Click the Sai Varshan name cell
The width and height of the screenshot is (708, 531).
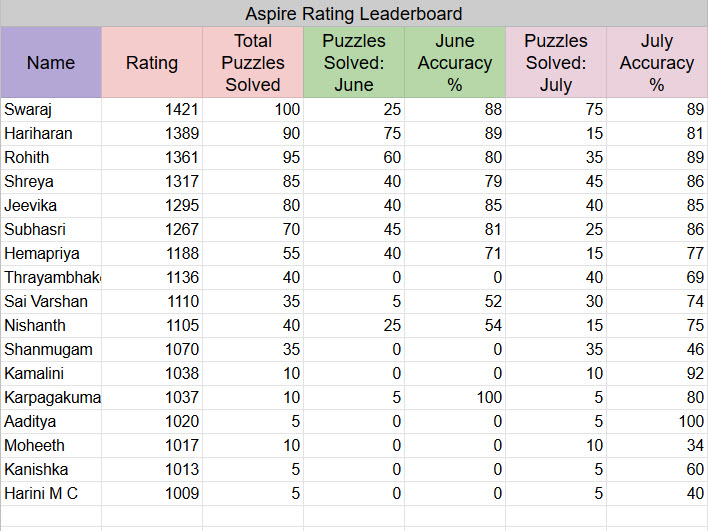[51, 301]
